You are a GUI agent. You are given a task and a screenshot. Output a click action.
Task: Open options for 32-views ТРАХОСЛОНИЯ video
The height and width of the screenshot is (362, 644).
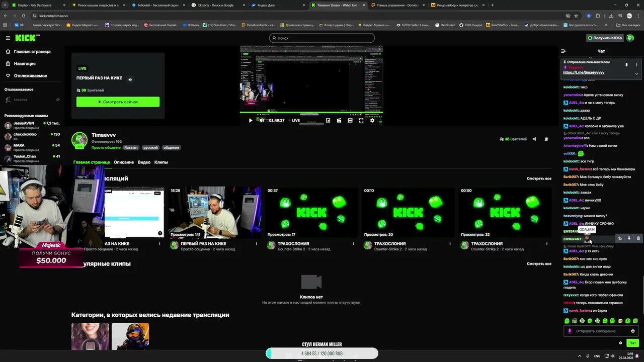pos(547,243)
